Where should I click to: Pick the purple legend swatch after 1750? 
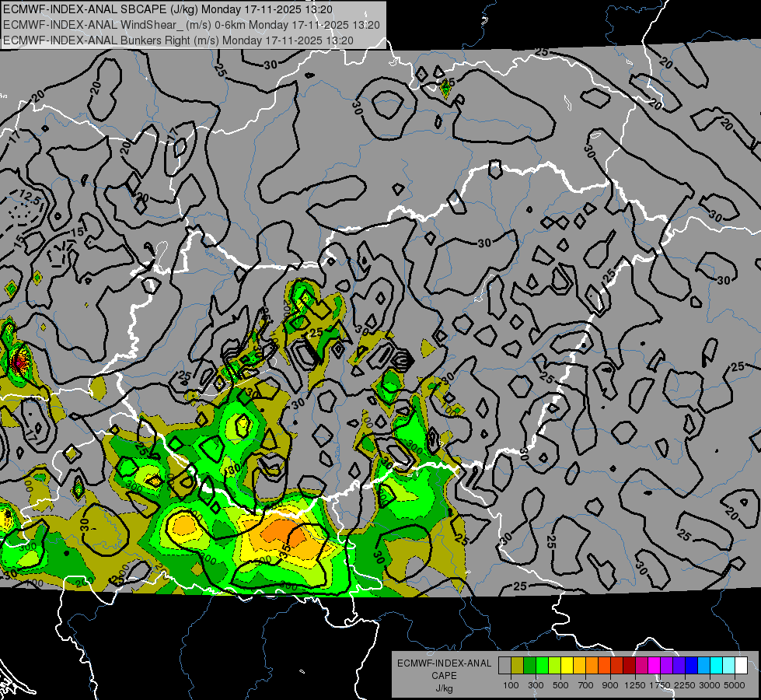pos(667,666)
